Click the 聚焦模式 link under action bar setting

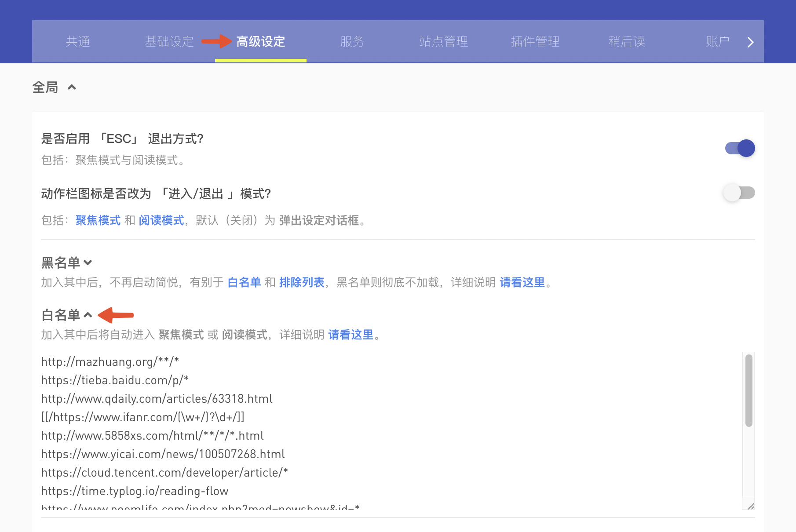click(98, 220)
